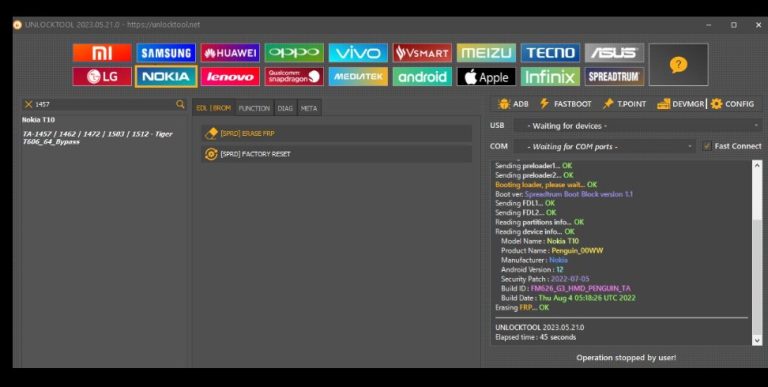Choose the Samsung brand logo
The image size is (768, 387).
pos(166,53)
